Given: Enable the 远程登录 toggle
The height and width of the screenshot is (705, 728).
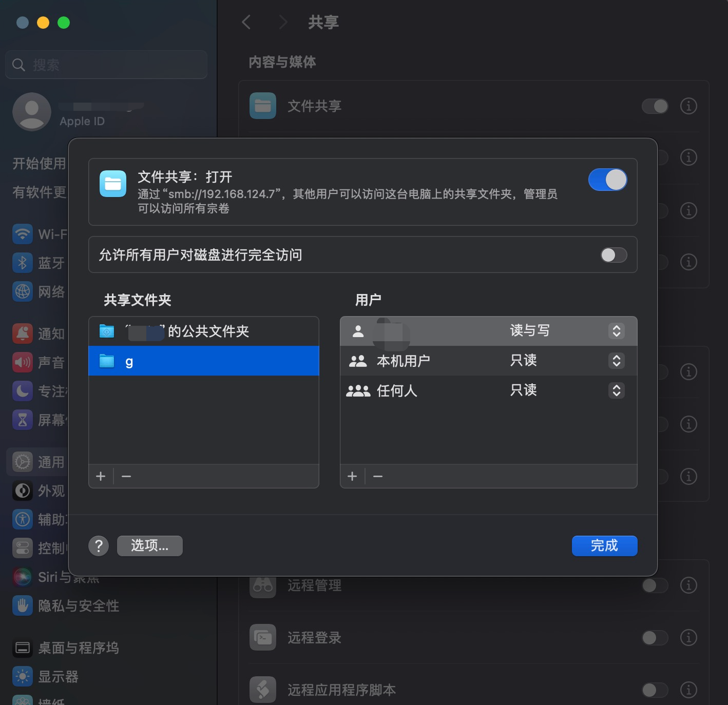Looking at the screenshot, I should pos(654,638).
